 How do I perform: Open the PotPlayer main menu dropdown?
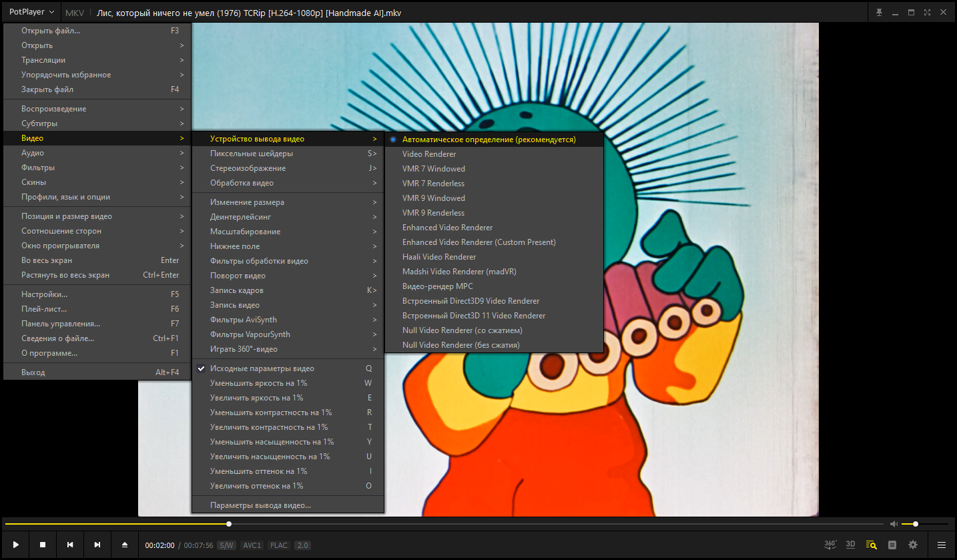pyautogui.click(x=31, y=12)
